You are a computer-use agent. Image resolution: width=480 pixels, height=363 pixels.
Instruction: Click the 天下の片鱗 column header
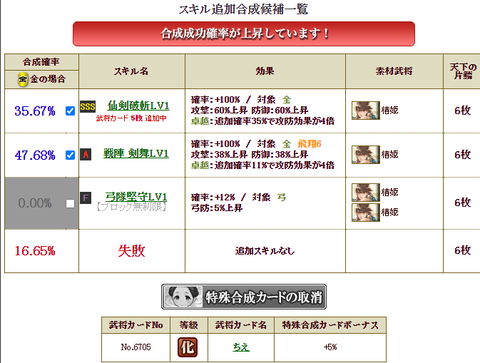(463, 71)
